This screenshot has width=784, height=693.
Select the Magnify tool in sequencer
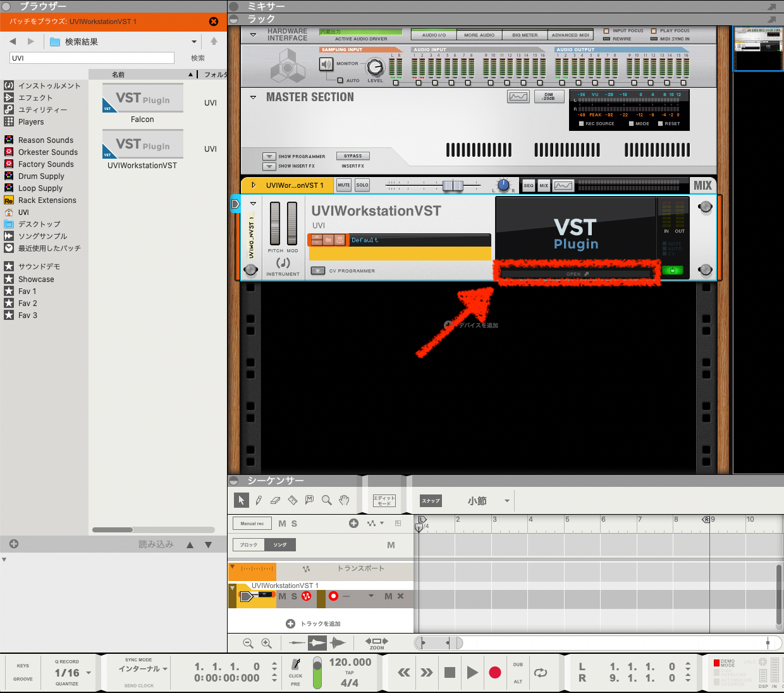pyautogui.click(x=327, y=500)
